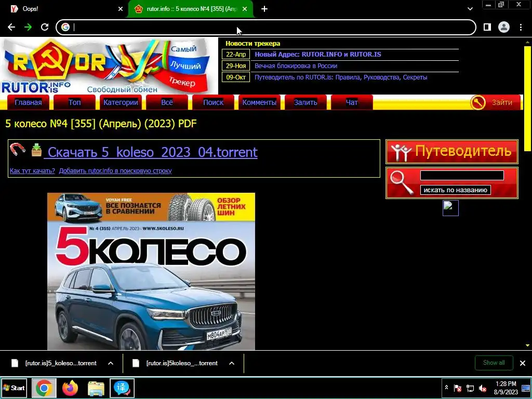Screen dimensions: 532x399
Task: Go forward with the green forward arrow
Action: pyautogui.click(x=28, y=27)
